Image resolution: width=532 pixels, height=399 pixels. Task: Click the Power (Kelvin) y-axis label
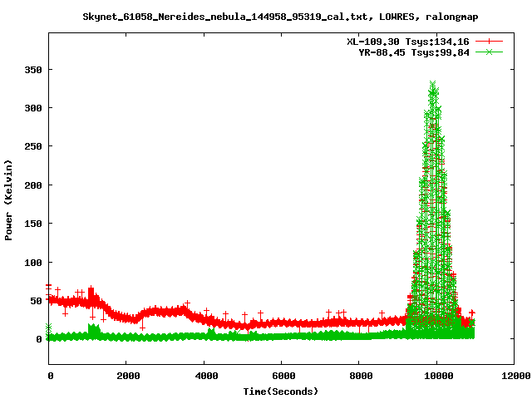coord(9,199)
